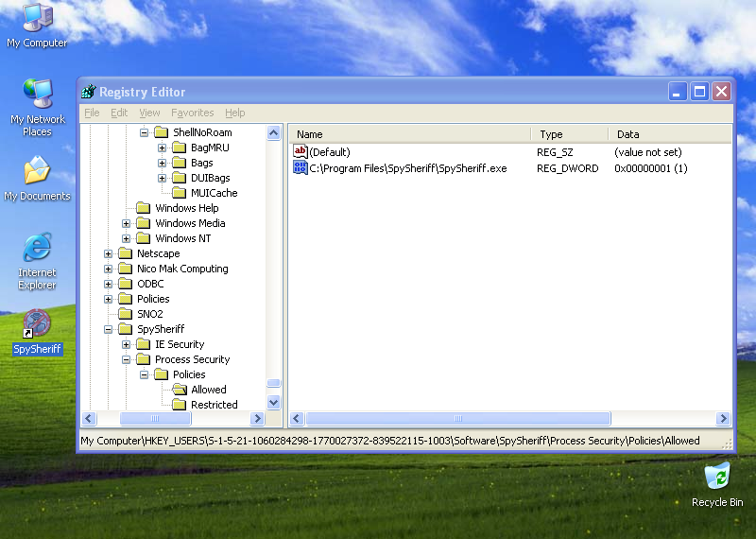The height and width of the screenshot is (539, 756).
Task: Select the 0x00000001 (1) data cell
Action: pos(650,168)
